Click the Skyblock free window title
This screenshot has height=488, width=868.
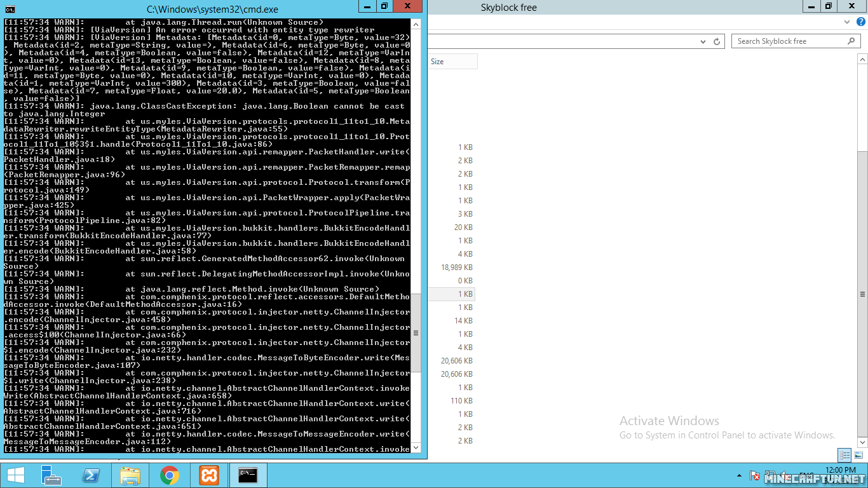509,8
